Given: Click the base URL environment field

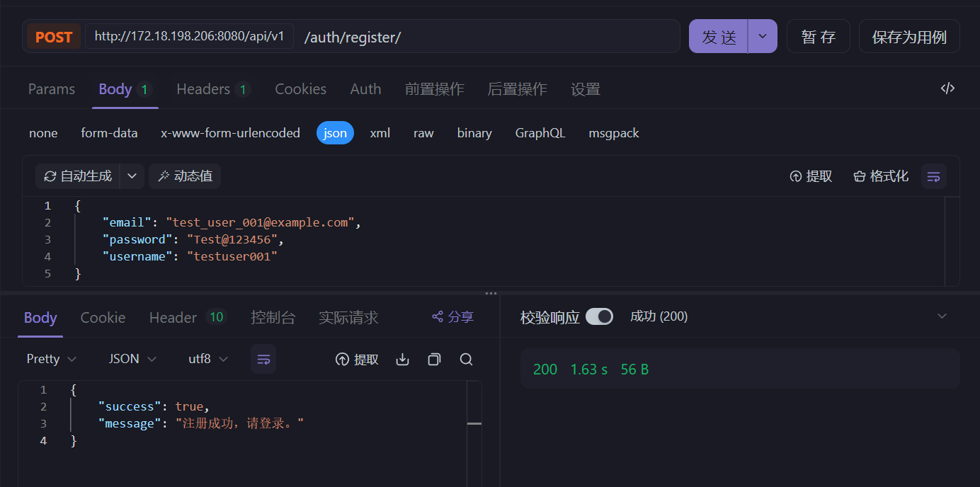Looking at the screenshot, I should click(x=190, y=37).
